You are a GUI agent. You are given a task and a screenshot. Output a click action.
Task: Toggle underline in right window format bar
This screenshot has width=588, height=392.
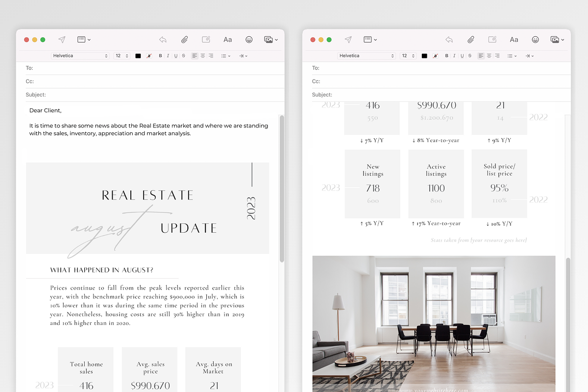click(x=462, y=56)
